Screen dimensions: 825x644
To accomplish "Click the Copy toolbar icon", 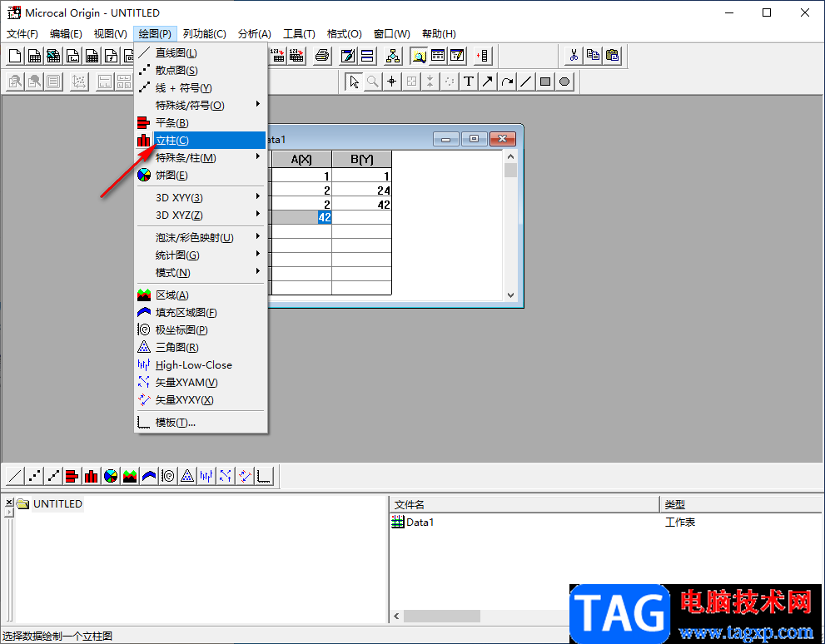I will 593,55.
